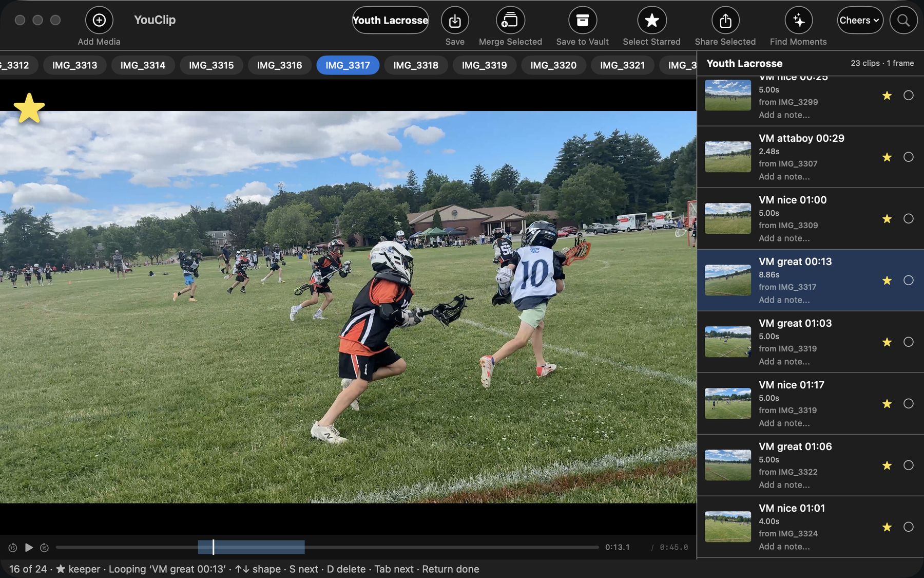
Task: Click the Select Starred star icon
Action: (x=652, y=20)
